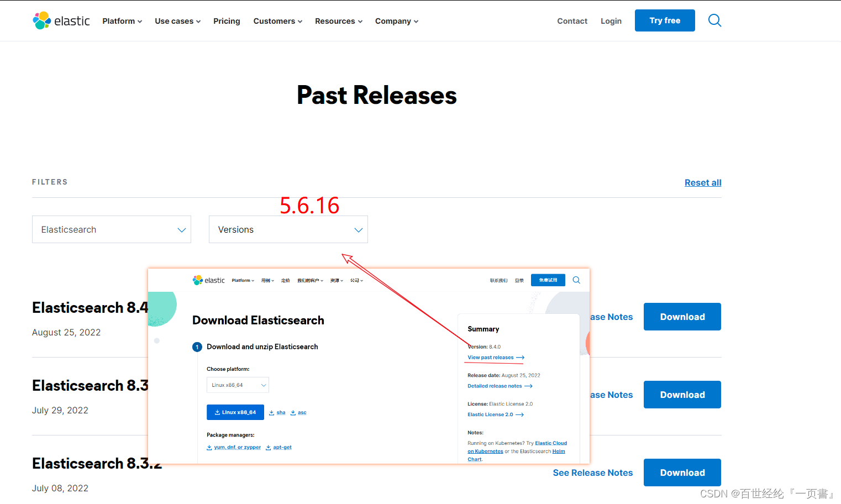Screen dimensions: 841x504
Task: Click the July 29, 2022 date text
Action: [x=60, y=410]
